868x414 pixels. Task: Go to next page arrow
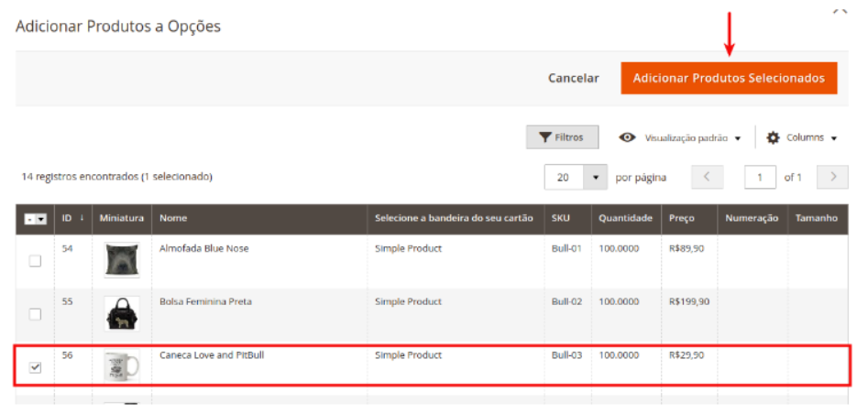[x=831, y=177]
